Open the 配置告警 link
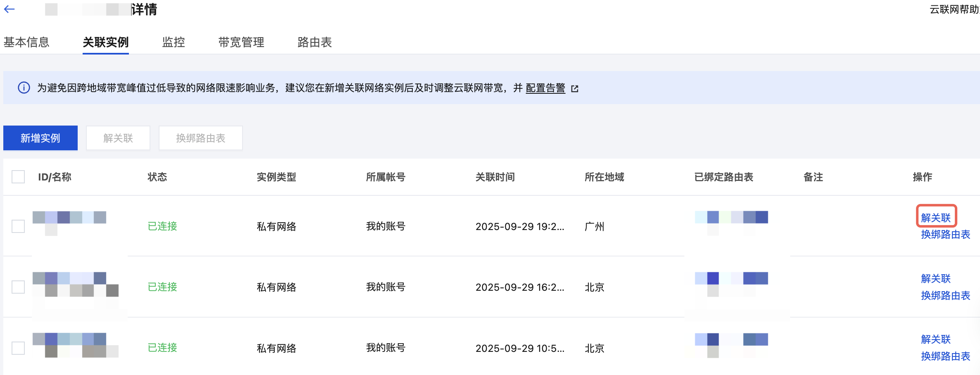 (x=545, y=88)
